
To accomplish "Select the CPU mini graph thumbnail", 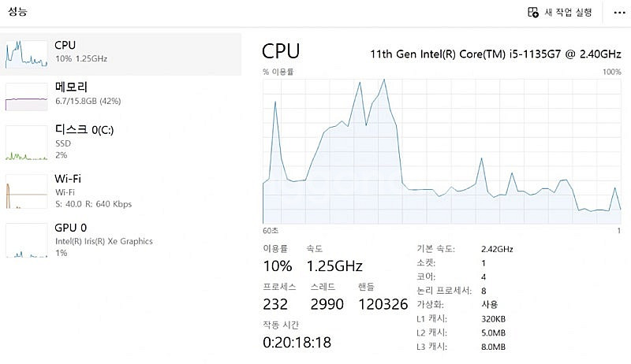I will pyautogui.click(x=26, y=54).
